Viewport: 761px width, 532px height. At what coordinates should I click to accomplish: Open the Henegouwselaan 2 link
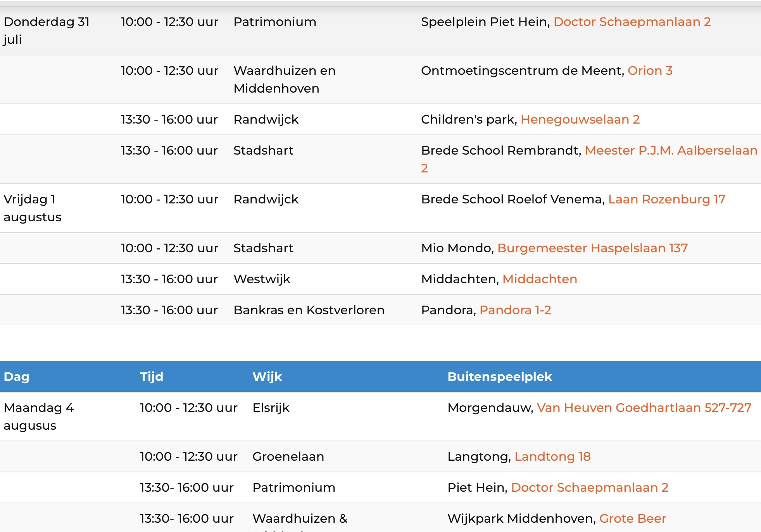(x=580, y=119)
